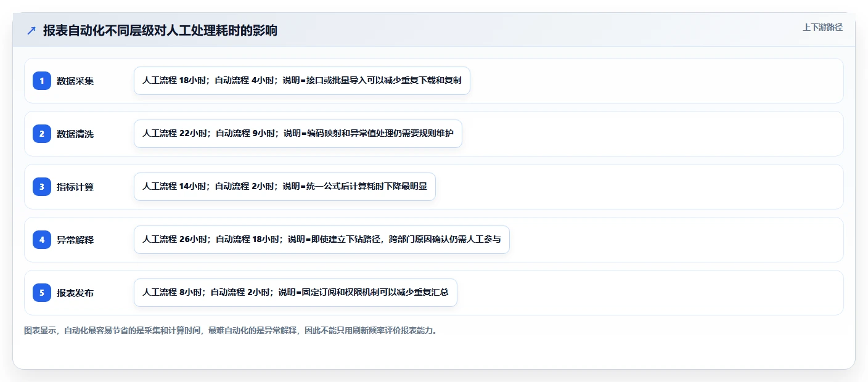Click the 数据清洗 step label

click(x=75, y=134)
